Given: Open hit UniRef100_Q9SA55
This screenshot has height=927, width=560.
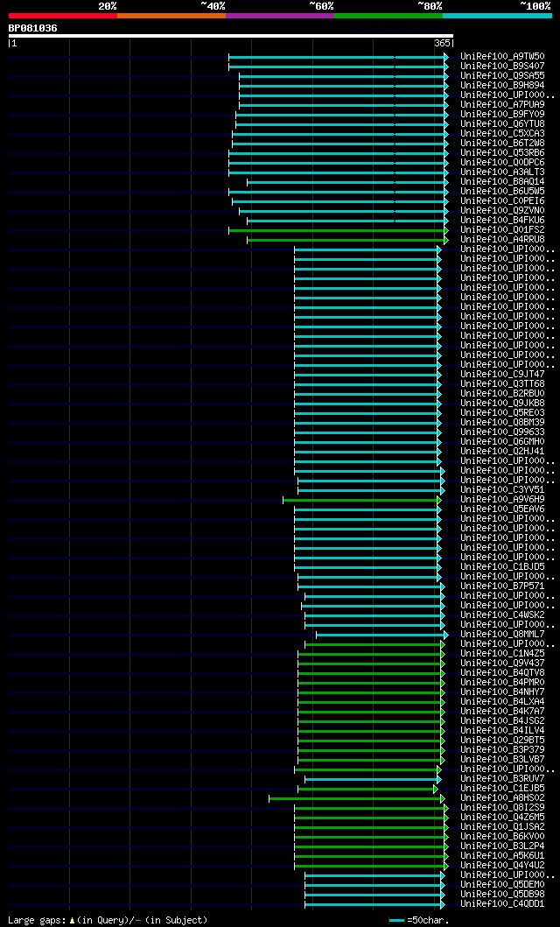Looking at the screenshot, I should (503, 76).
